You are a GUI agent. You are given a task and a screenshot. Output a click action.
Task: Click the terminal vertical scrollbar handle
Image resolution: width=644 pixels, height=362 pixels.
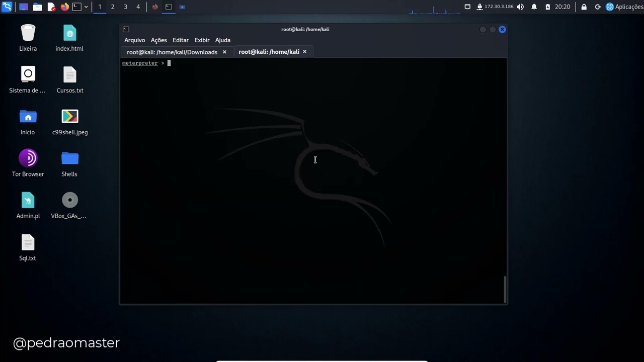(505, 289)
